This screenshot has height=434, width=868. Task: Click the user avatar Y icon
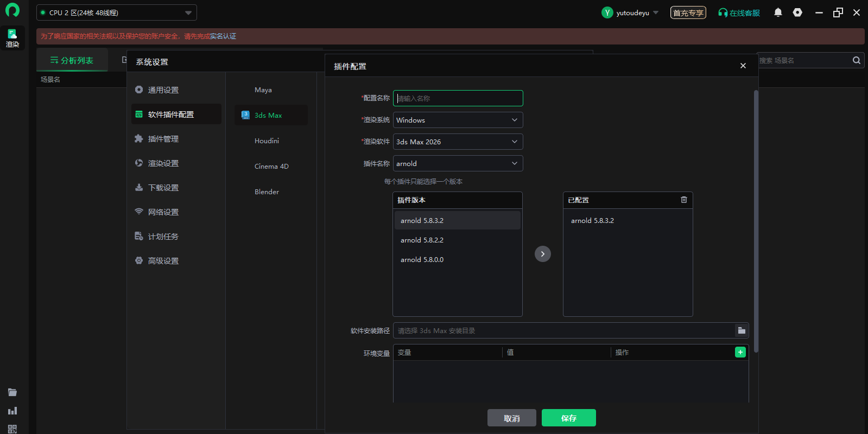click(x=607, y=12)
